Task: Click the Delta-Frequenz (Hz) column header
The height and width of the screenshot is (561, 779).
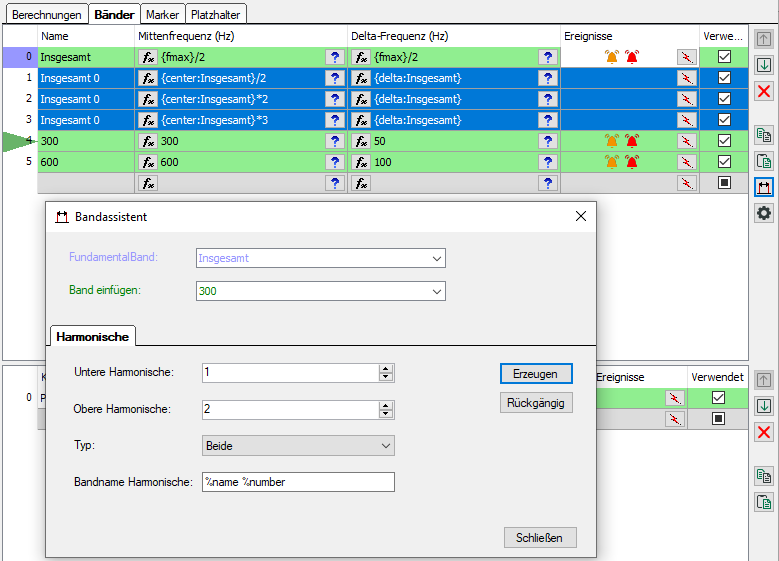Action: click(454, 36)
